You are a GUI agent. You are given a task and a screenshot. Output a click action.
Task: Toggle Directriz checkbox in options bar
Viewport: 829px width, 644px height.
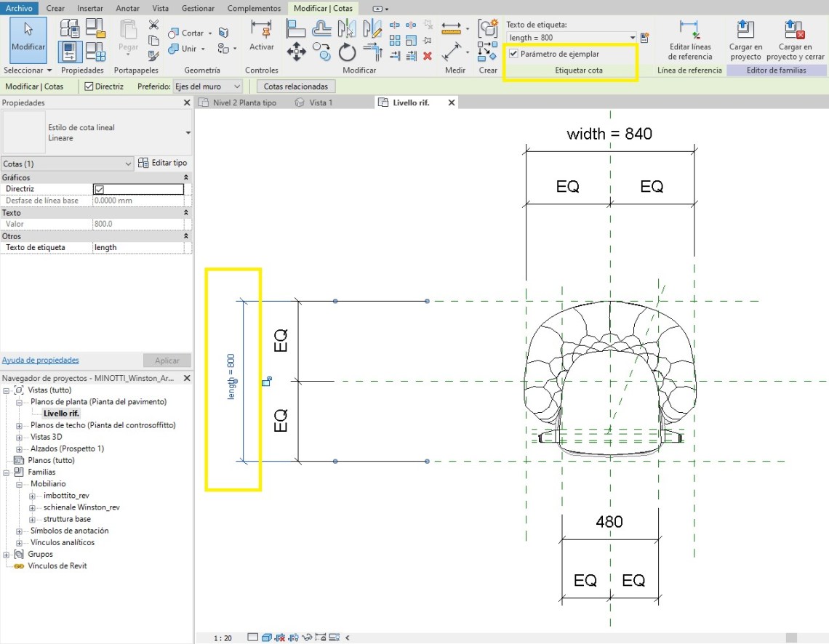click(89, 86)
